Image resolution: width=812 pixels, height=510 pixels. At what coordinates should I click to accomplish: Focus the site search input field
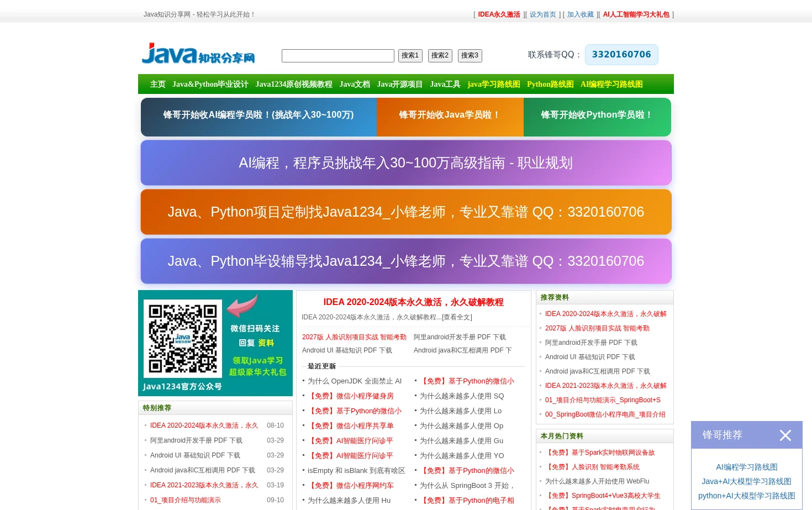pos(338,56)
